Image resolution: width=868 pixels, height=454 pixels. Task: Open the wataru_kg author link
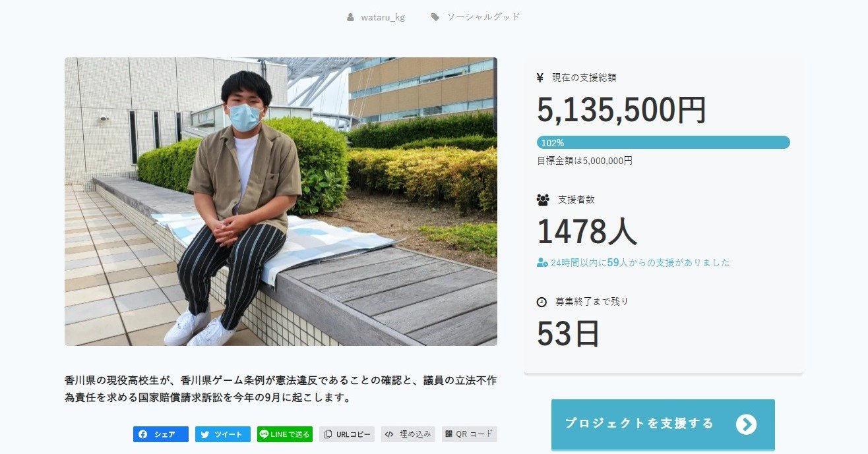pos(383,17)
